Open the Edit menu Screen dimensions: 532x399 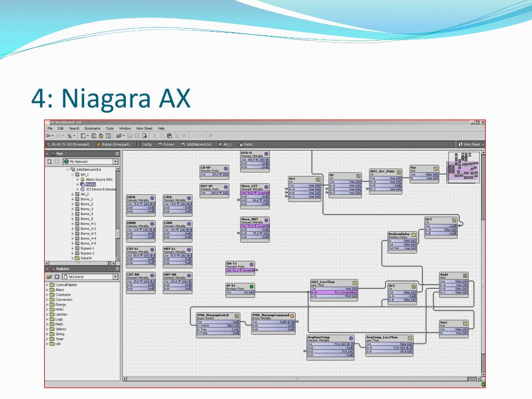coord(61,129)
